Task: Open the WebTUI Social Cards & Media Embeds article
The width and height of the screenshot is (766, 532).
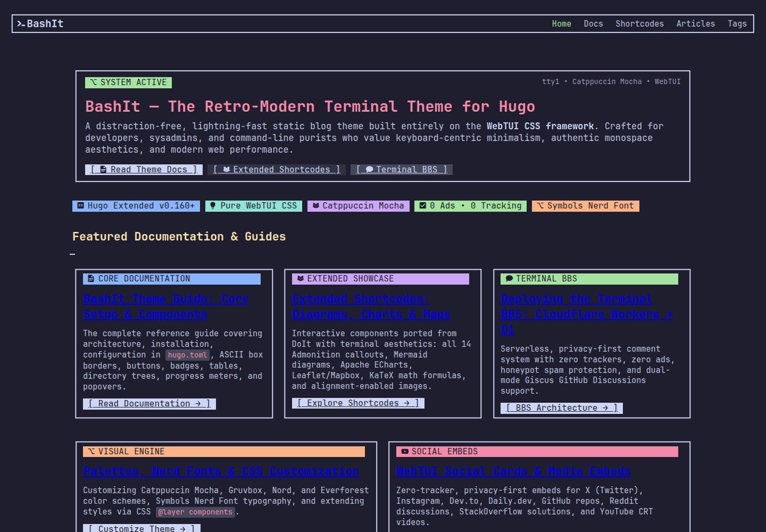Action: tap(513, 471)
